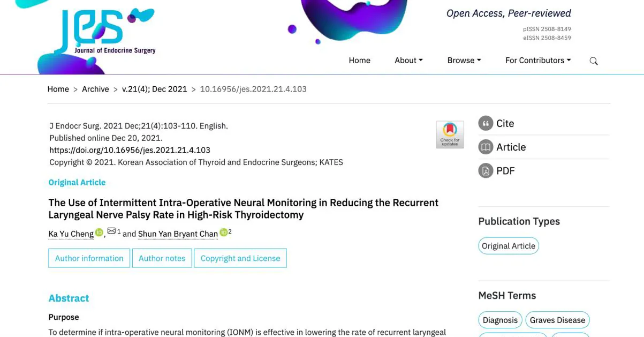Show the Author information section
644x337 pixels.
pos(89,258)
